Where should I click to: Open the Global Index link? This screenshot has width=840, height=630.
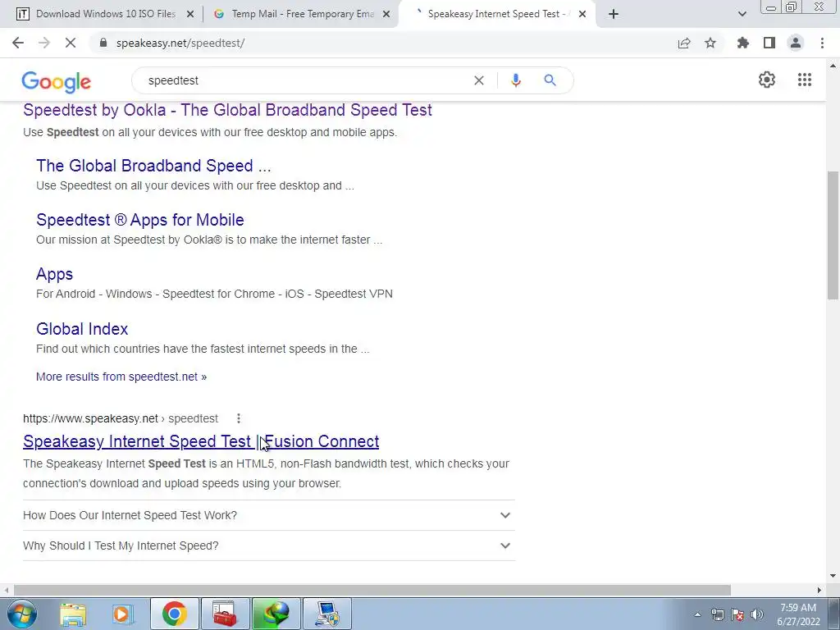82,329
